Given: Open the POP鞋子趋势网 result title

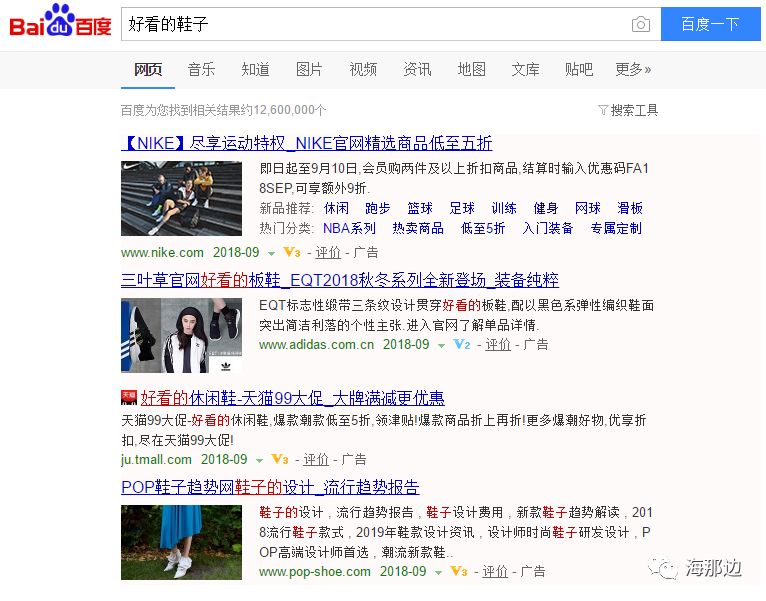Looking at the screenshot, I should coord(270,487).
